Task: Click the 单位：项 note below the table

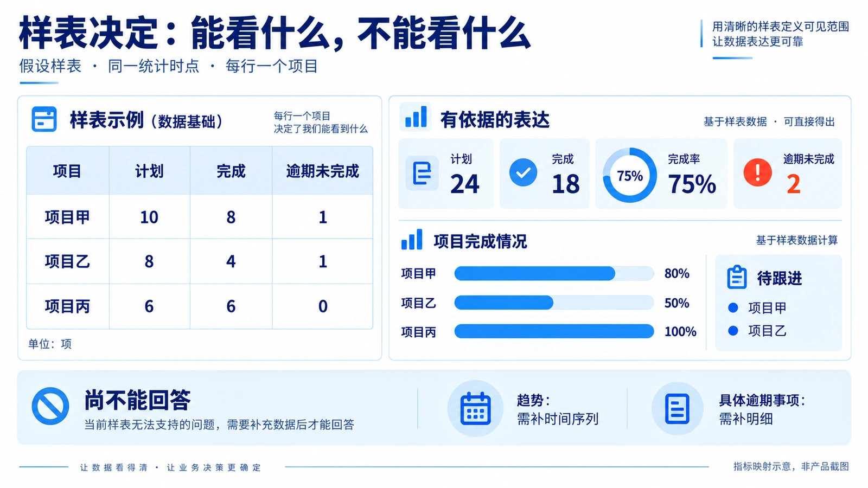Action: click(x=50, y=344)
